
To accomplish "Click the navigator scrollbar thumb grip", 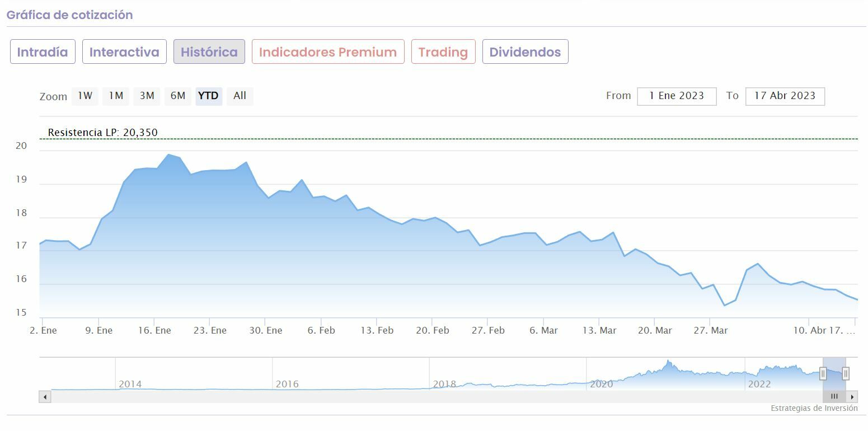I will click(834, 397).
